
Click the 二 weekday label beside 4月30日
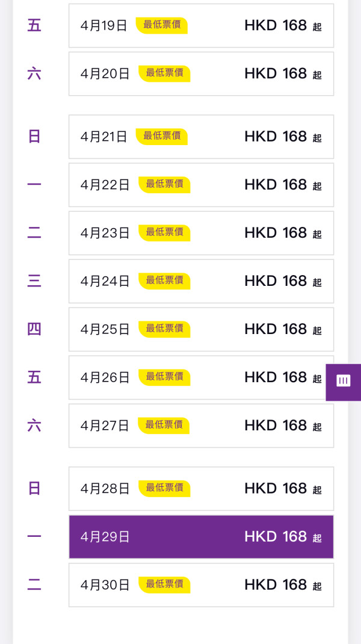pos(34,585)
